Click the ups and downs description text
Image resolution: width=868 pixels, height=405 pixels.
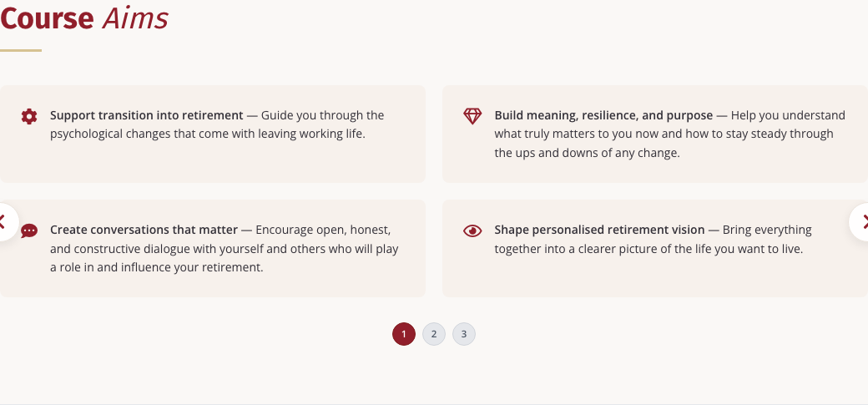coord(587,153)
